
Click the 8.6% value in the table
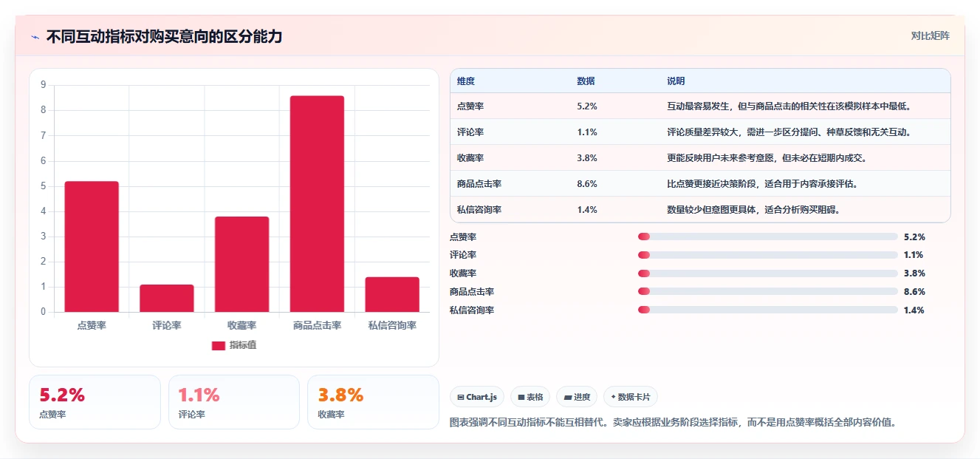pos(587,184)
